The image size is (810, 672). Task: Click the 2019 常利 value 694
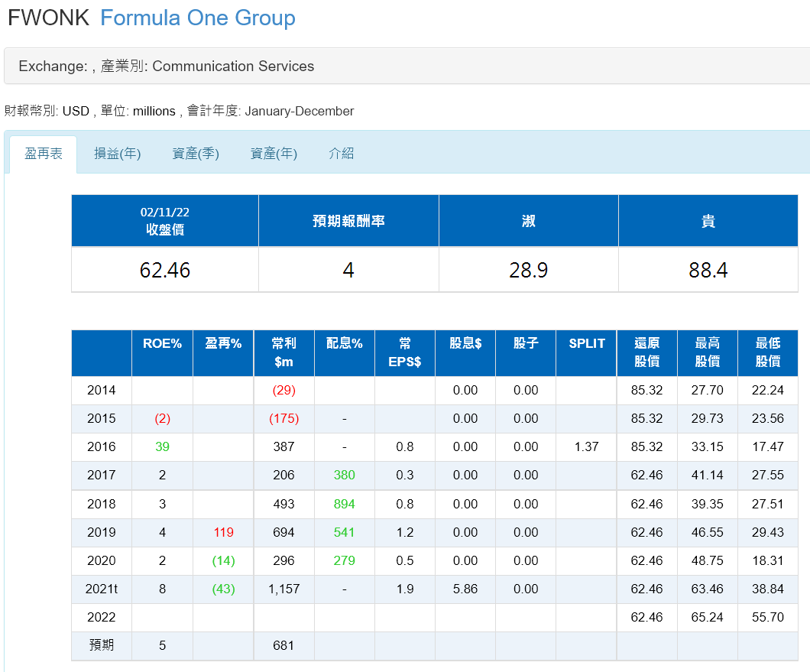tap(283, 532)
